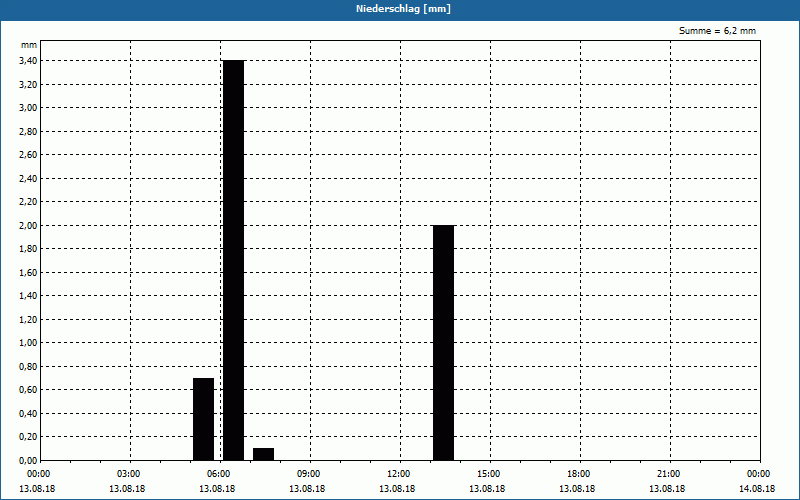Viewport: 800px width, 500px height.
Task: Click the 3,40 y-axis label
Action: [28, 61]
